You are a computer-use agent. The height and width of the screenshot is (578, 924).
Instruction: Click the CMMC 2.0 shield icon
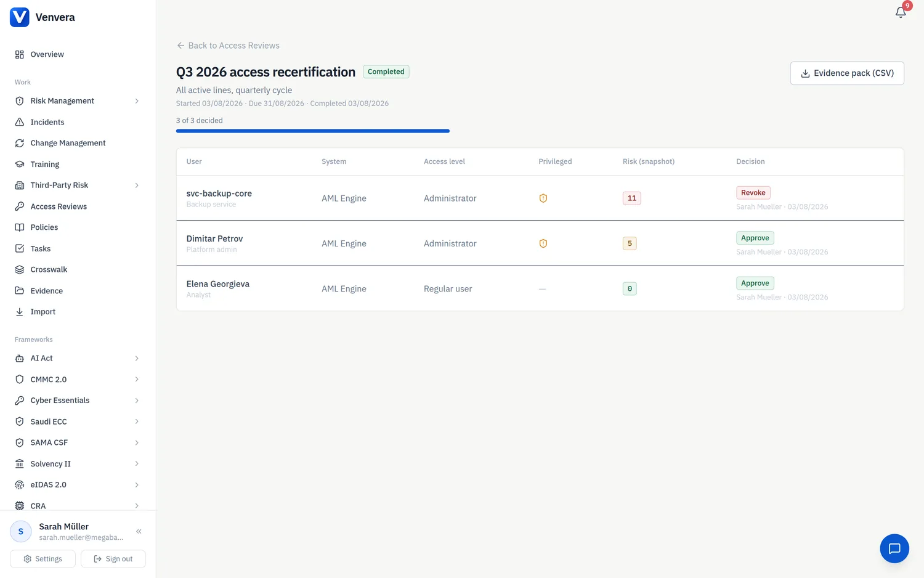20,380
